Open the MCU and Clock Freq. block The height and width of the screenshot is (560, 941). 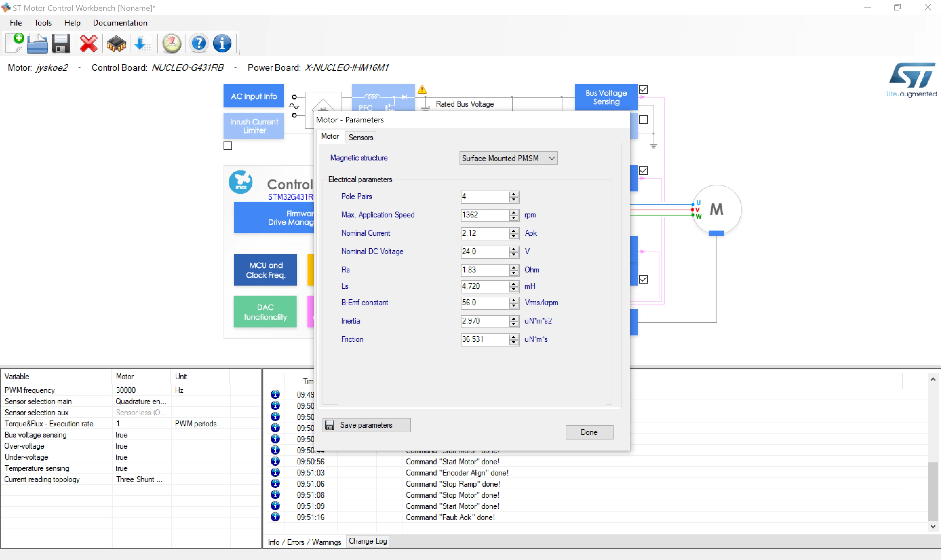click(265, 270)
